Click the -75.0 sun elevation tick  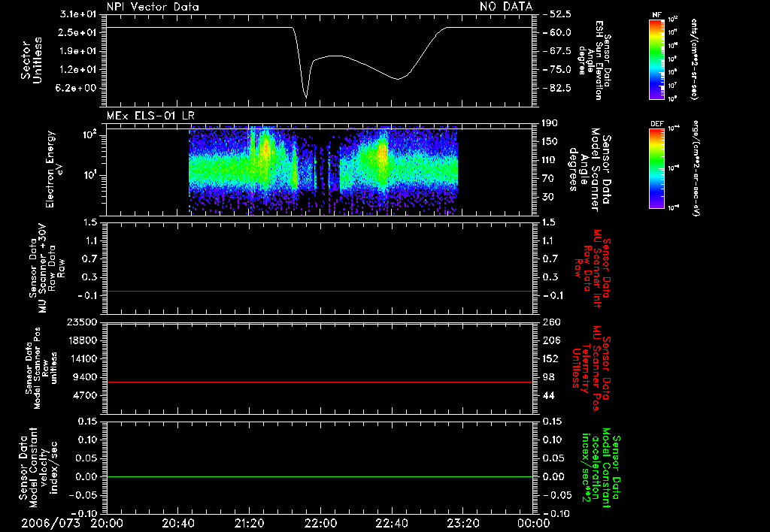[557, 70]
